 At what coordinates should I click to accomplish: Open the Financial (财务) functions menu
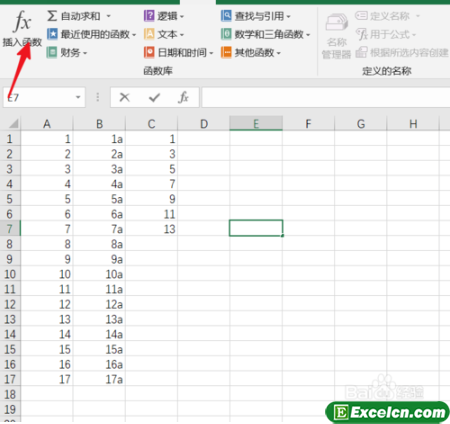coord(67,52)
